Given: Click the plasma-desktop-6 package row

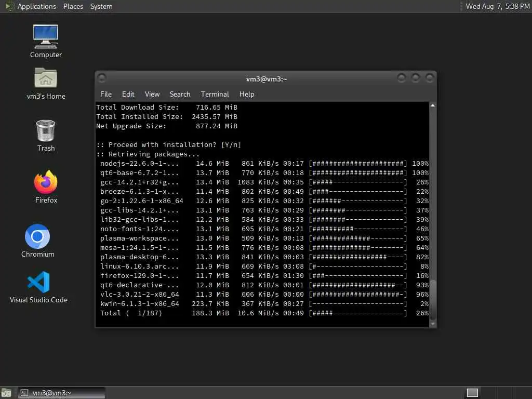Looking at the screenshot, I should pyautogui.click(x=264, y=257).
